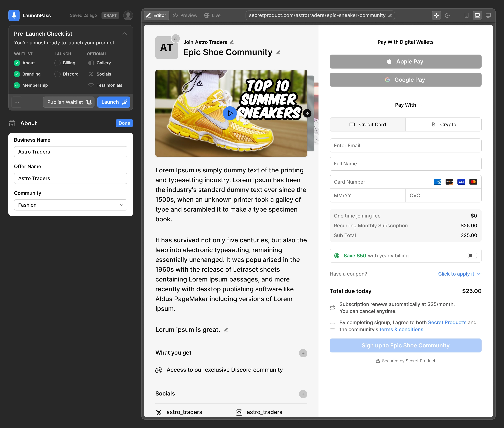Viewport: 504px width, 428px height.
Task: Enable yearly billing toggle switch
Action: pos(472,256)
